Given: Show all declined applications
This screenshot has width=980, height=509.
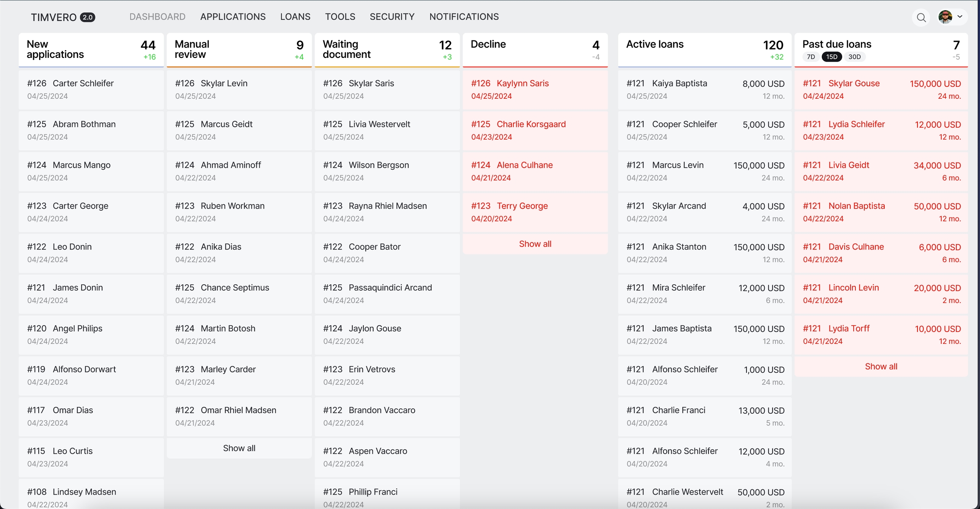Looking at the screenshot, I should pyautogui.click(x=535, y=244).
